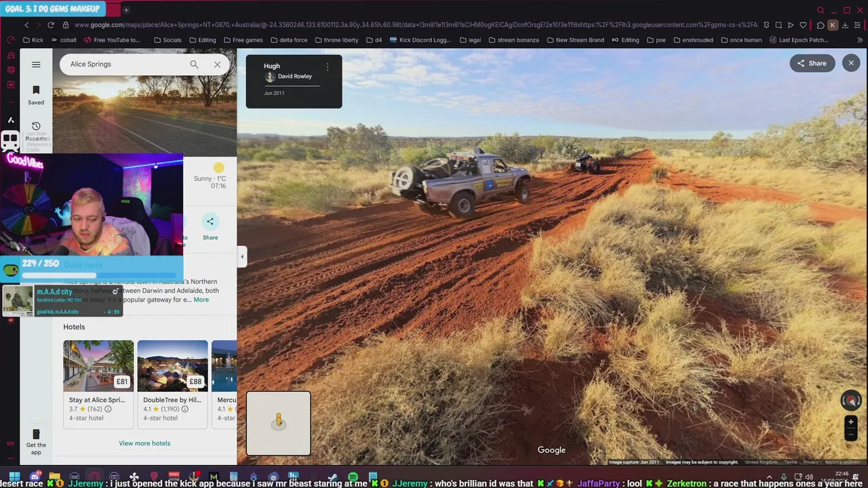Open Free YouTube to... bookmark
868x488 pixels.
[112, 40]
